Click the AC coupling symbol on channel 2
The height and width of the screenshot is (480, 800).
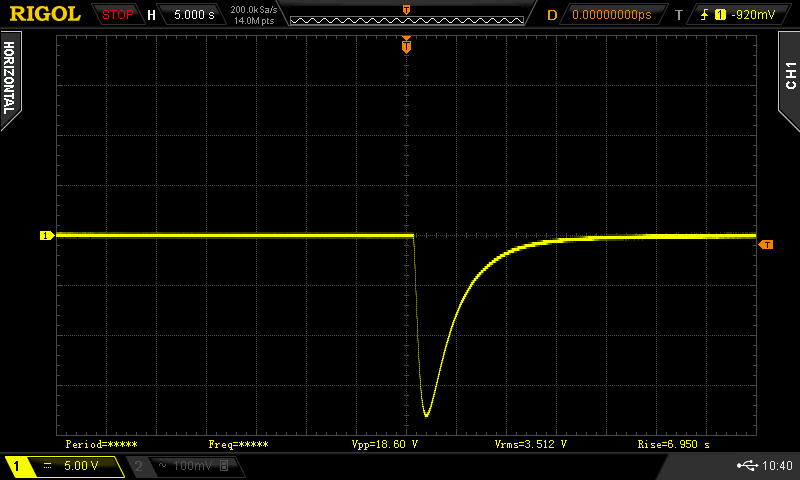pos(162,465)
